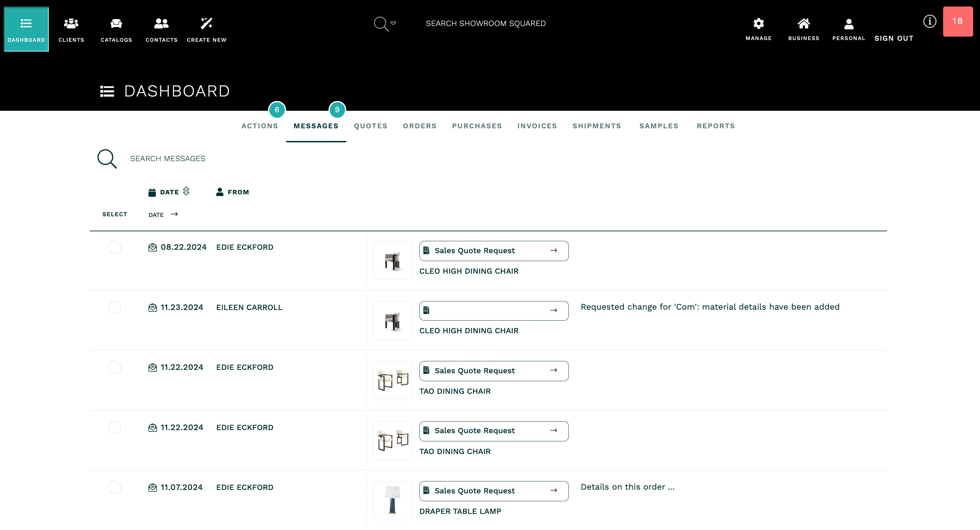The image size is (980, 530).
Task: Click the Search Messages input field
Action: pyautogui.click(x=168, y=159)
